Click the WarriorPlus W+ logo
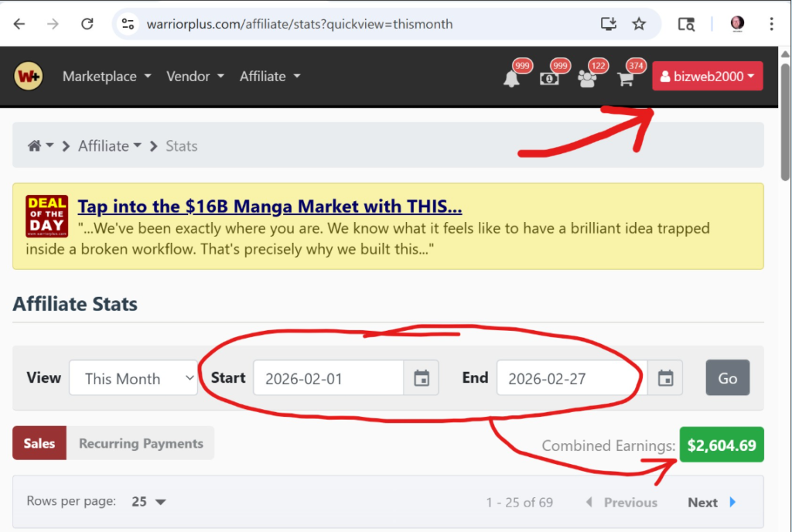The width and height of the screenshot is (792, 532). 28,76
